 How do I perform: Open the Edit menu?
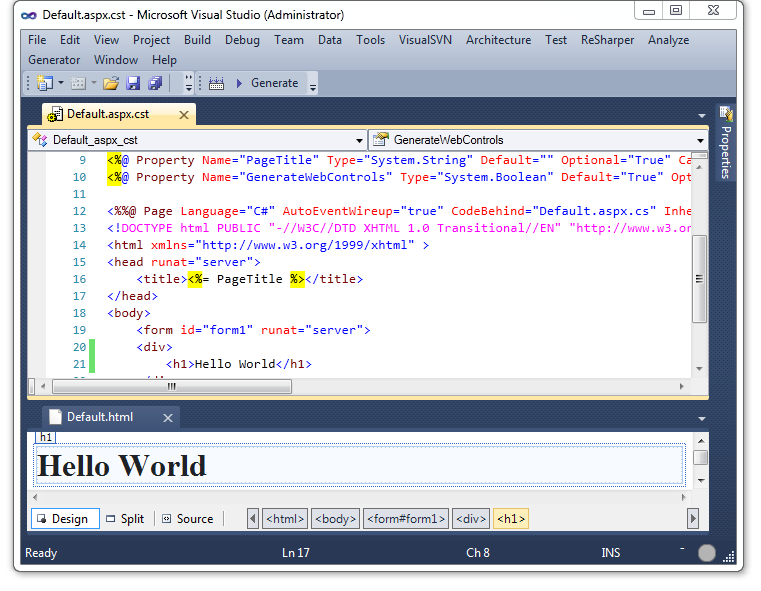70,40
